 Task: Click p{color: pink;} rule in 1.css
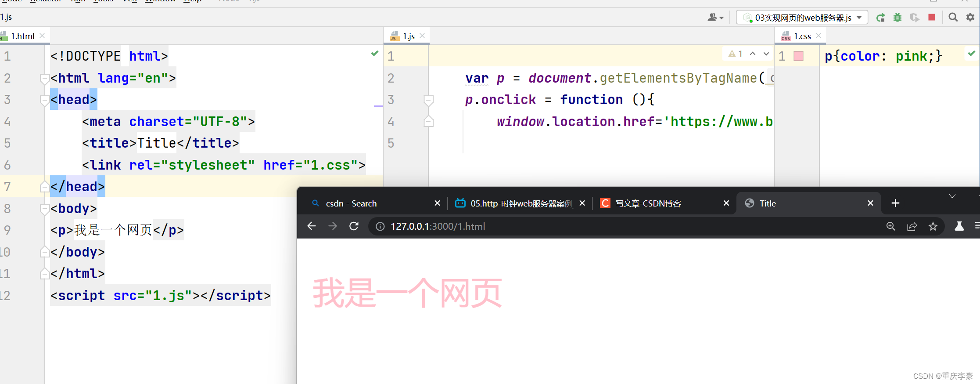tap(883, 56)
